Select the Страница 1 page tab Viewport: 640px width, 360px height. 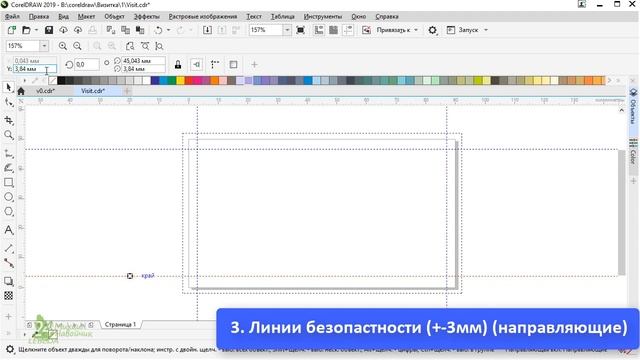pos(120,324)
